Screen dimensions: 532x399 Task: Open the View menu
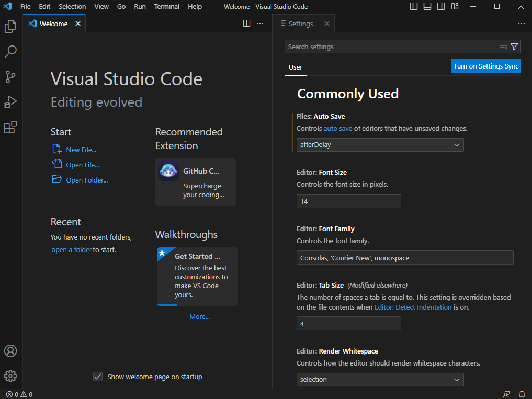101,6
